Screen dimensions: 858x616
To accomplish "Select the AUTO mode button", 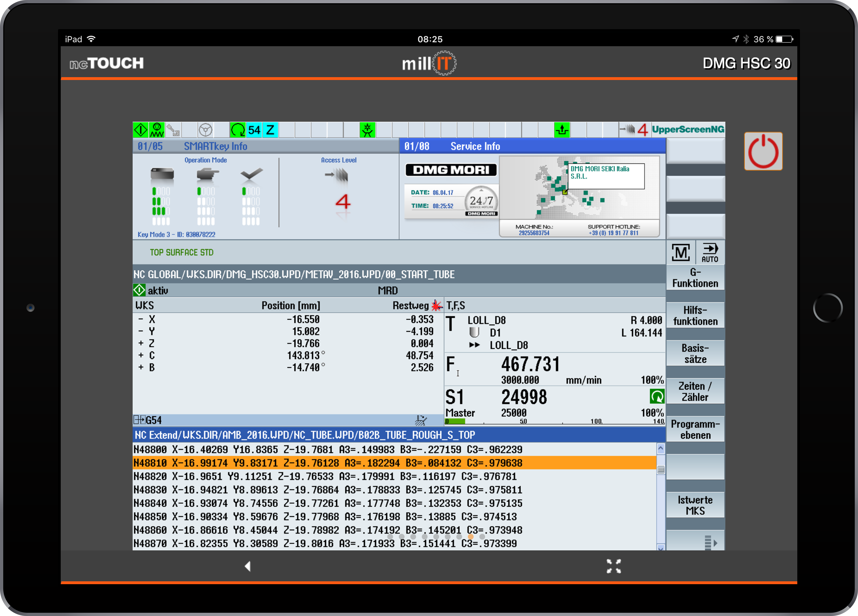I will (710, 252).
